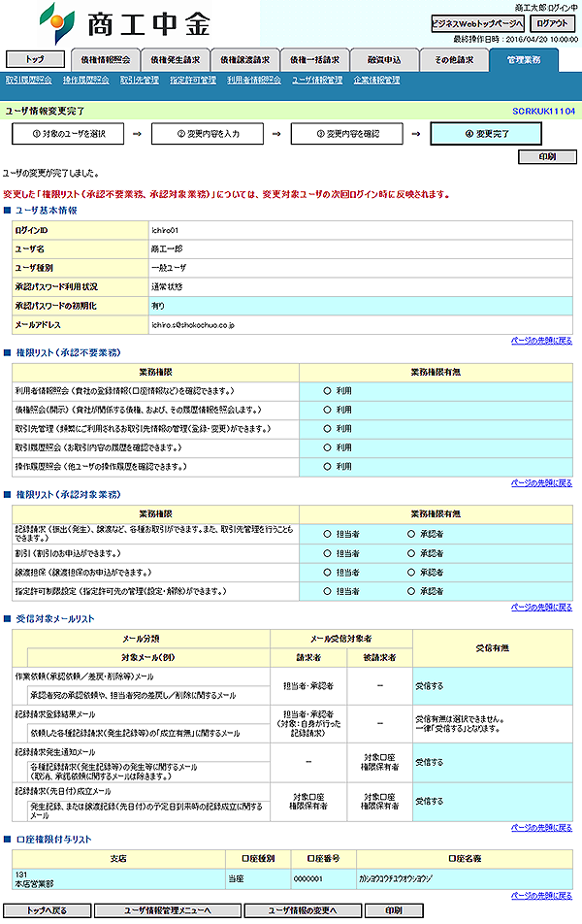Go to ユーザ情報の変更へ button
Image resolution: width=582 pixels, height=924 pixels.
coord(303,911)
